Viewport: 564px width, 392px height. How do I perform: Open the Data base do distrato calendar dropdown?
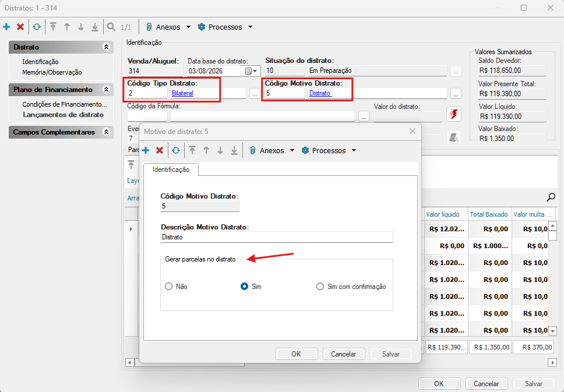click(x=251, y=71)
